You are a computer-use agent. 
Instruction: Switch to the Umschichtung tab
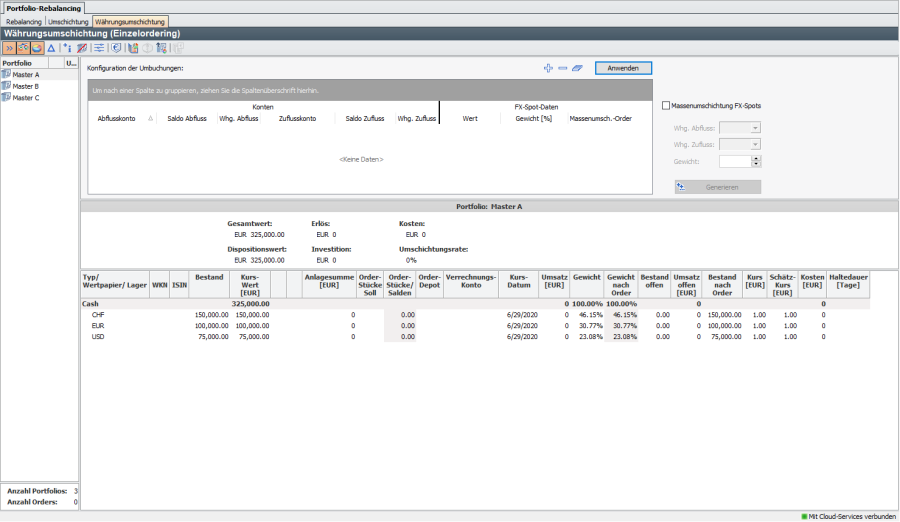click(x=69, y=21)
